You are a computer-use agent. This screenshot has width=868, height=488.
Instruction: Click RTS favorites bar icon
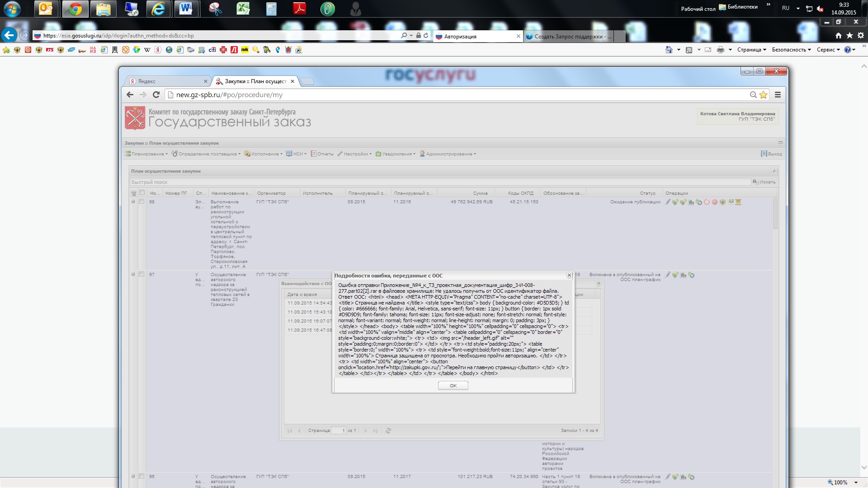(x=50, y=50)
